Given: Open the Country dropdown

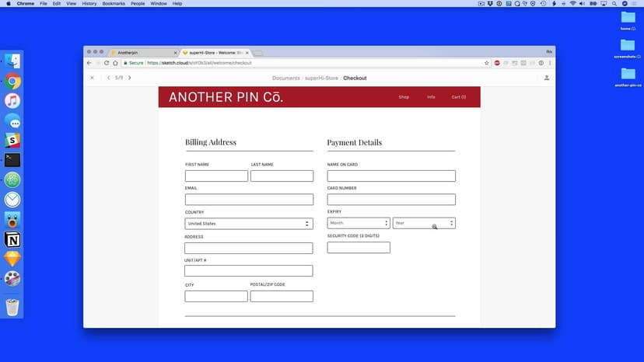Looking at the screenshot, I should (248, 224).
